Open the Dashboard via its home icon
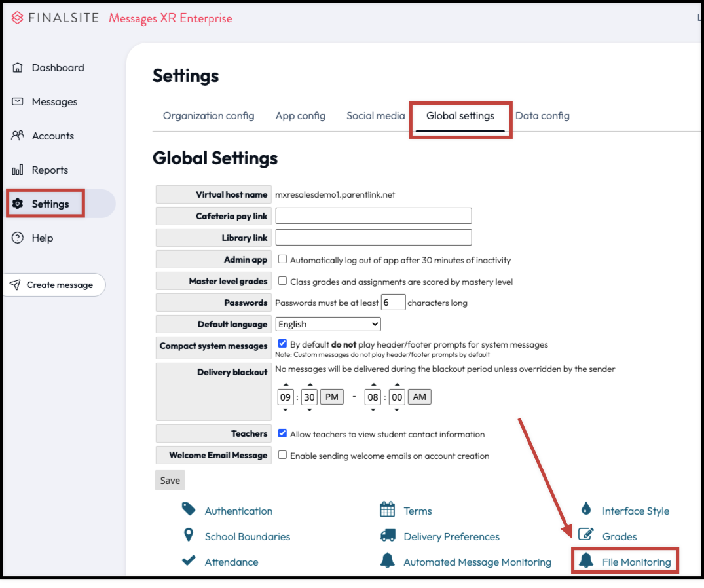The width and height of the screenshot is (704, 588). pos(17,67)
